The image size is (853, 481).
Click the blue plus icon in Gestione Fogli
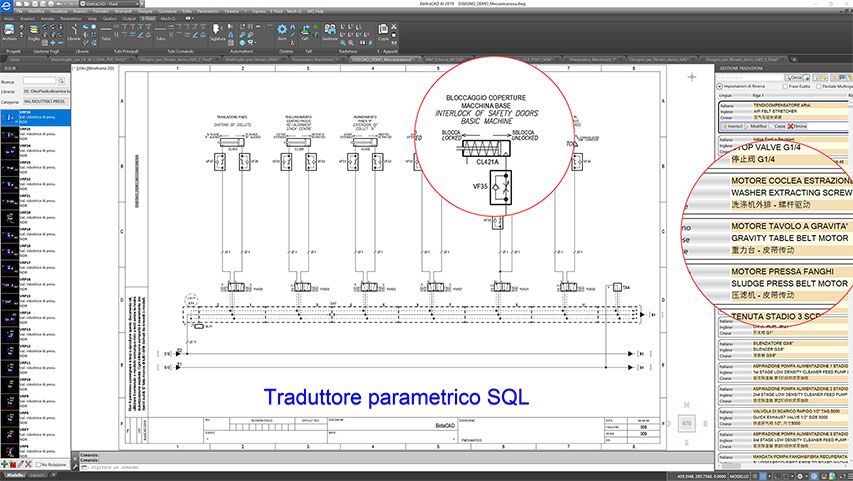tap(52, 42)
